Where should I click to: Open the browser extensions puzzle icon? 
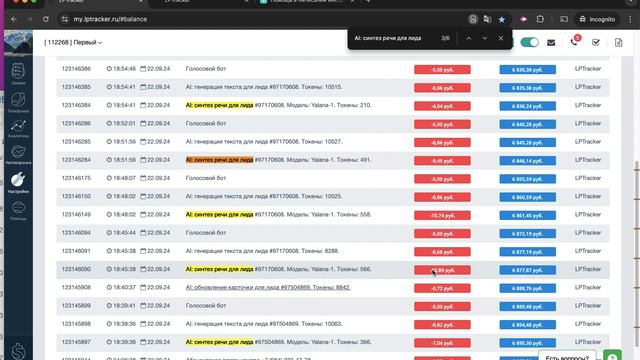[x=540, y=19]
